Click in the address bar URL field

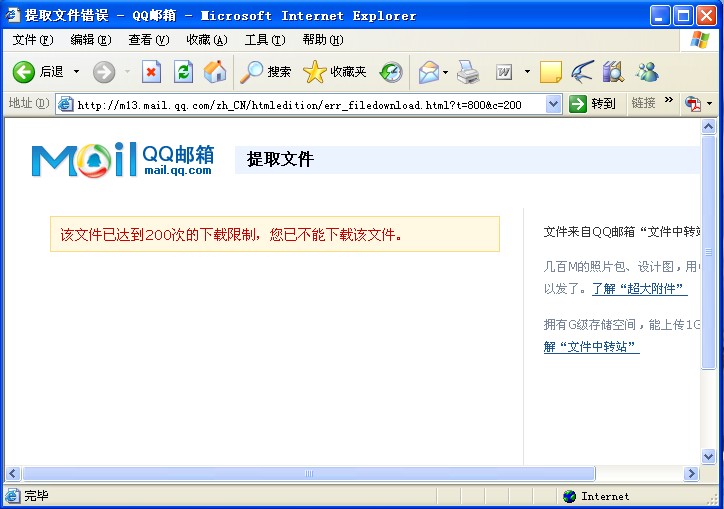click(300, 104)
